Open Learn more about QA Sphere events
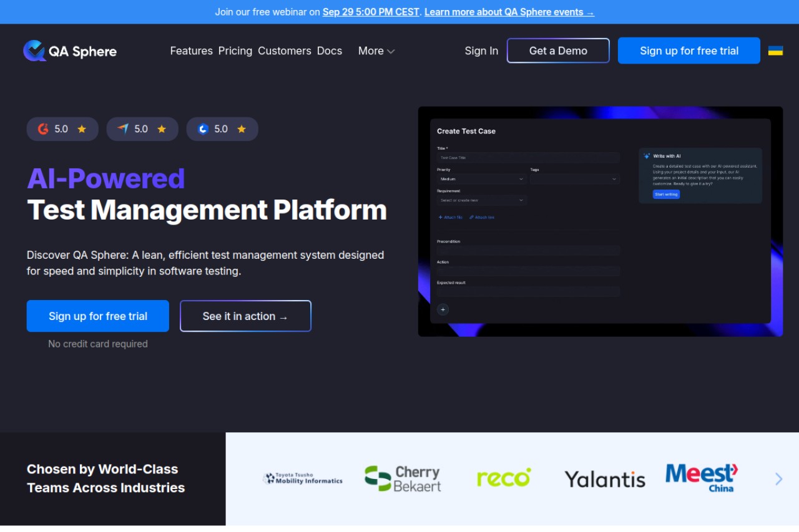799x532 pixels. click(x=509, y=12)
